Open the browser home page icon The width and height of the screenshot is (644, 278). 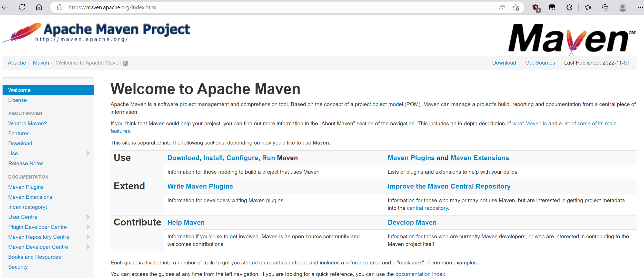coord(39,7)
